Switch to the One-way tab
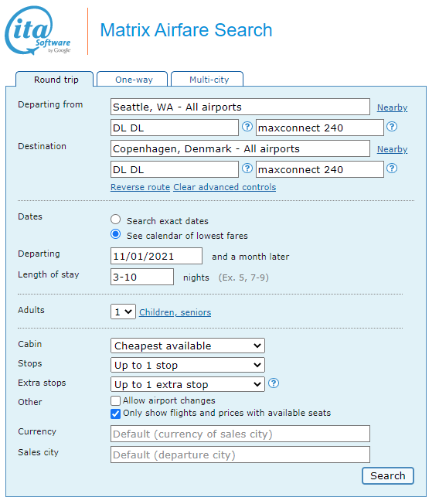The height and width of the screenshot is (504, 439). 132,79
